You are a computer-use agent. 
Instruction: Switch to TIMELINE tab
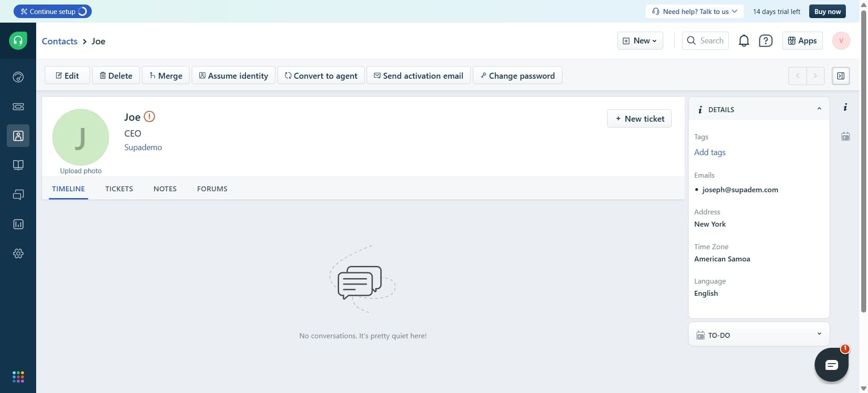68,189
